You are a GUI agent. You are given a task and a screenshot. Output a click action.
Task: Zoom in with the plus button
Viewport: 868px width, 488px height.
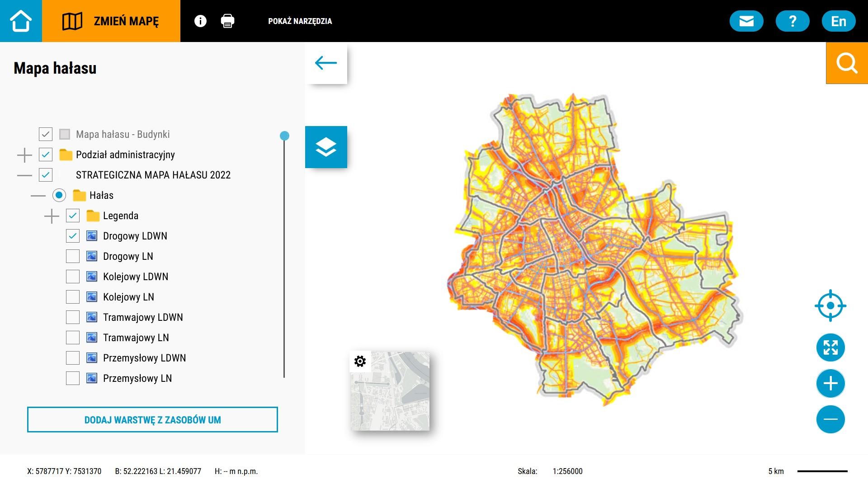pyautogui.click(x=830, y=384)
